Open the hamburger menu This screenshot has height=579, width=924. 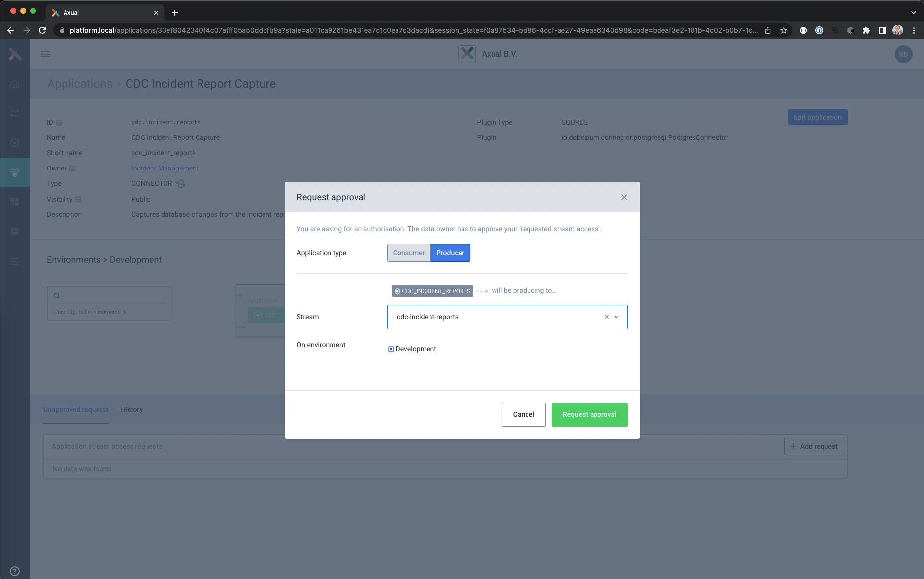(x=45, y=54)
